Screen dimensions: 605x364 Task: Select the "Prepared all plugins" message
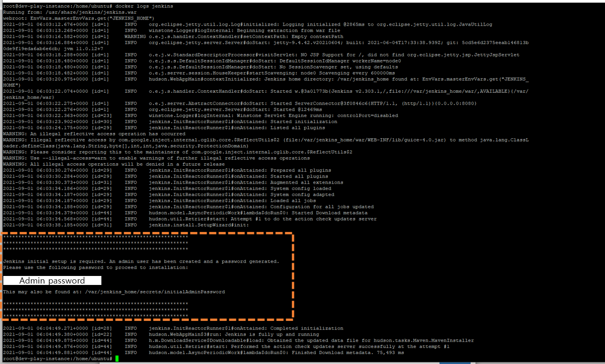coord(300,170)
